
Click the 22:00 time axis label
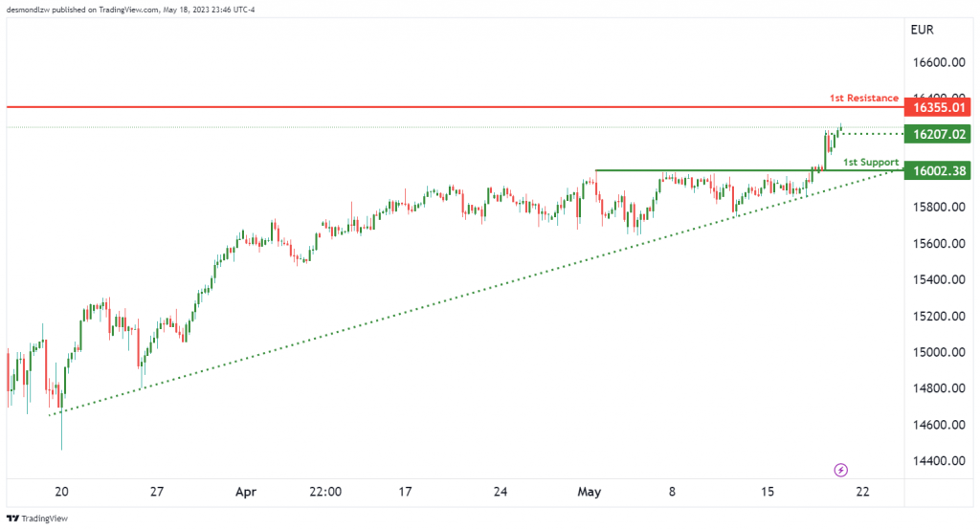[325, 492]
